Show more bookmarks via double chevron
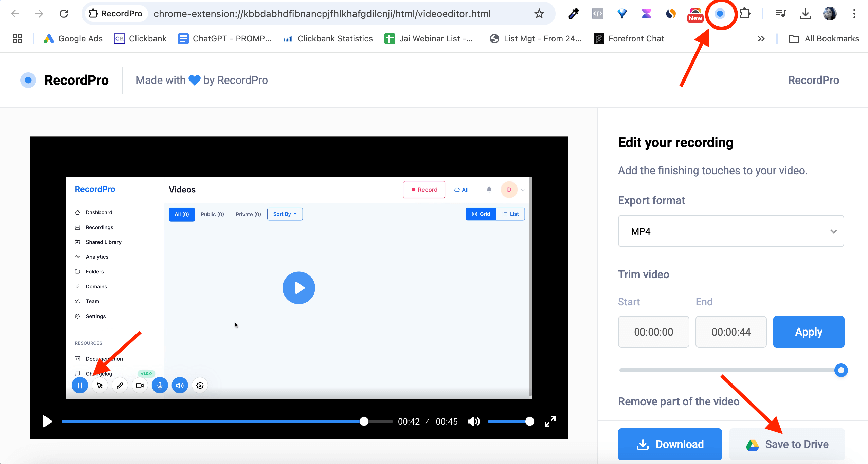This screenshot has width=868, height=464. tap(761, 39)
